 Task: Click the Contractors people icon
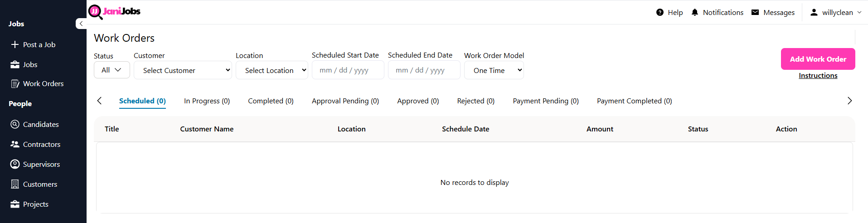(x=15, y=144)
